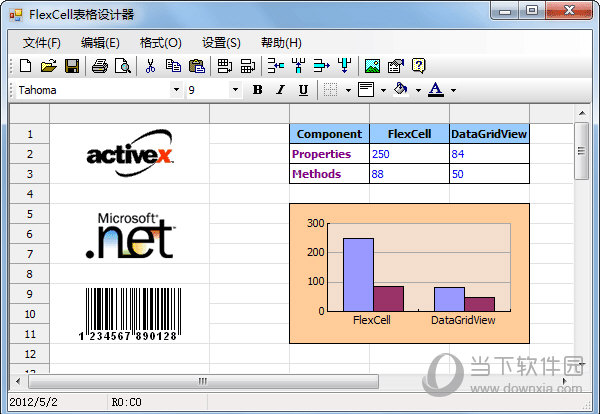Open the Tahoma font name dropdown
This screenshot has height=414, width=600.
pyautogui.click(x=176, y=90)
